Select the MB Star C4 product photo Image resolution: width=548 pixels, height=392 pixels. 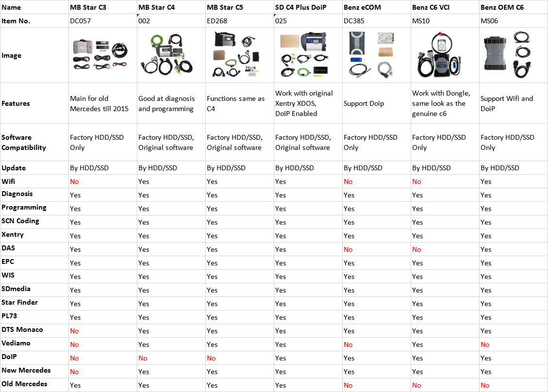click(170, 55)
